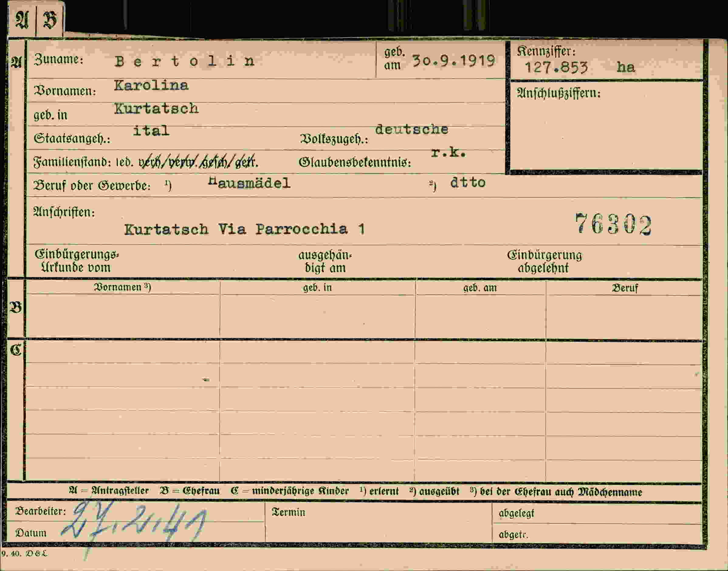Click the index tab letter 'A' at top
Viewport: 728px width, 571px height.
(x=22, y=20)
